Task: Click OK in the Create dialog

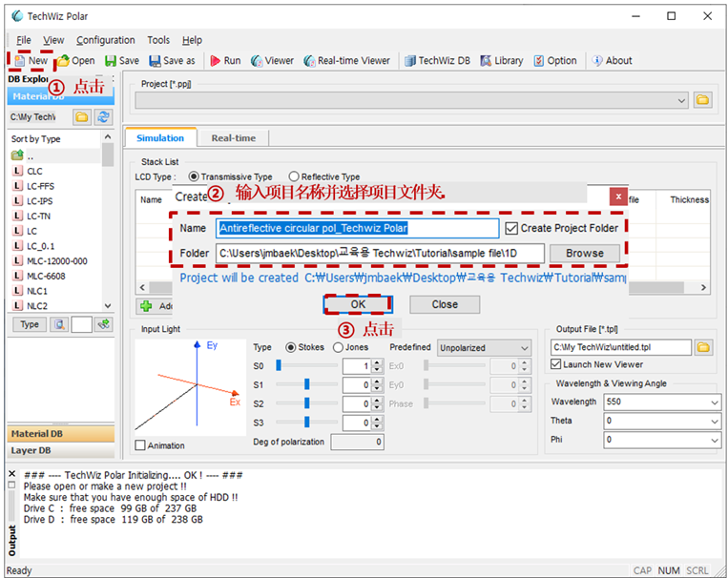Action: [x=358, y=304]
